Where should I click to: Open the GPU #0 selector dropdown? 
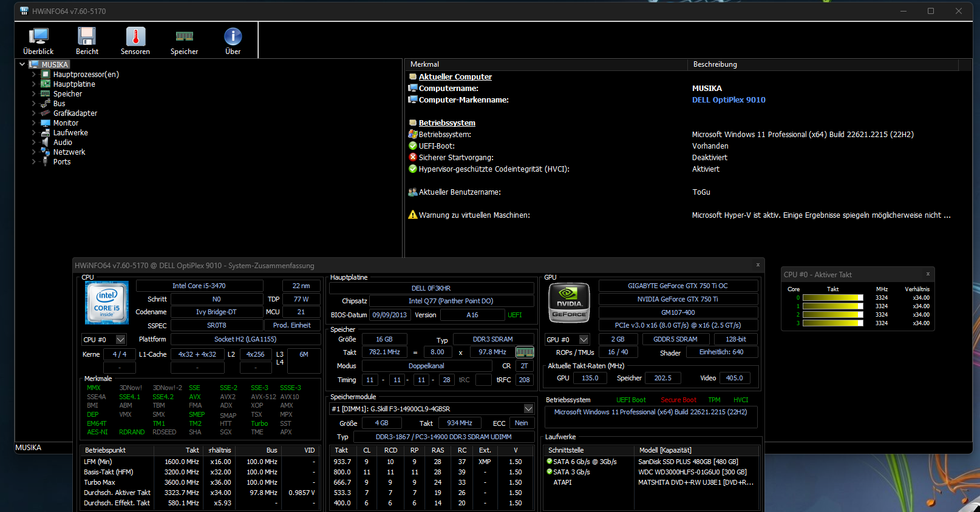[584, 340]
